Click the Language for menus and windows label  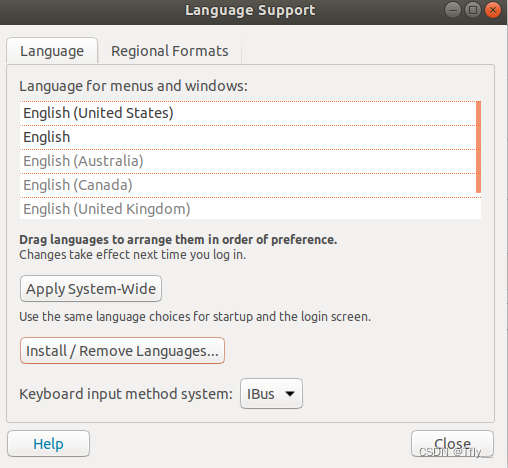pos(133,86)
